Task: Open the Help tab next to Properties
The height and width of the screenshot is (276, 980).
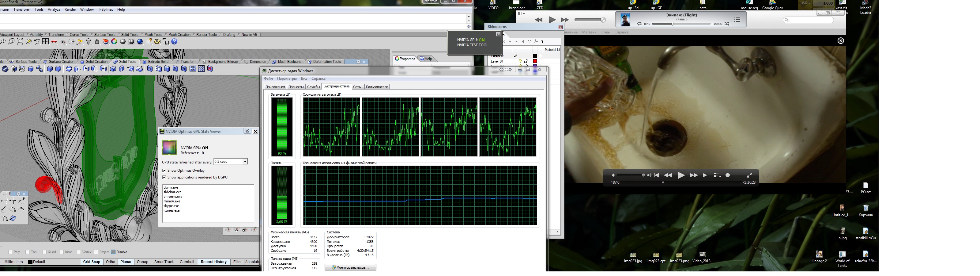Action: (x=426, y=59)
